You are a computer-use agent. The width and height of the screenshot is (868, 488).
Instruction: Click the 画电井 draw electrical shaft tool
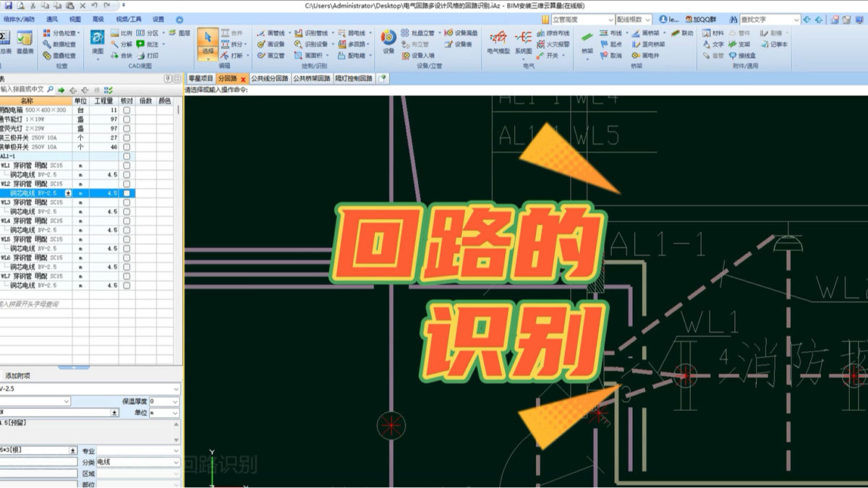click(645, 56)
